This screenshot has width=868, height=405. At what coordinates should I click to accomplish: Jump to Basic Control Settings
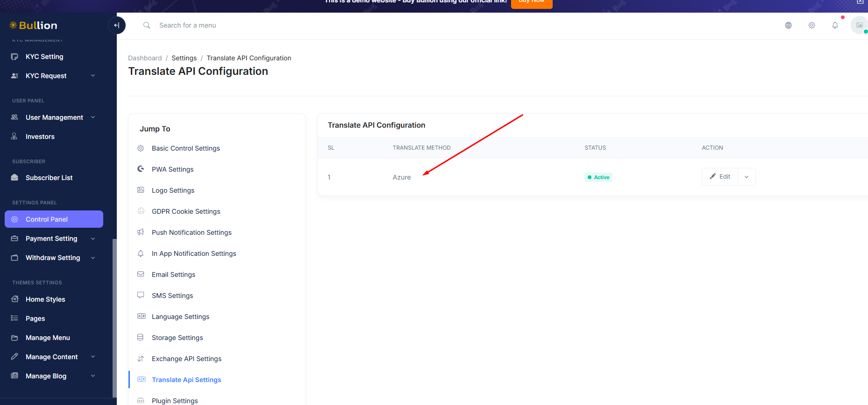(185, 148)
